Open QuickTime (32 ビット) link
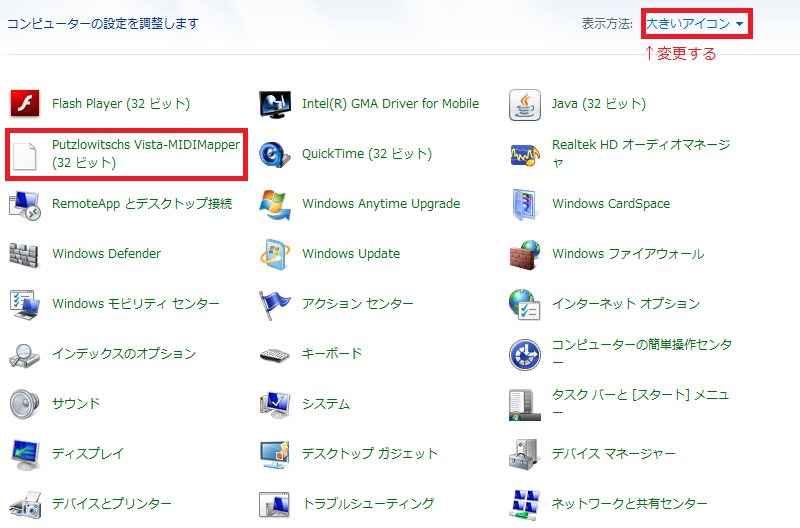 [367, 154]
